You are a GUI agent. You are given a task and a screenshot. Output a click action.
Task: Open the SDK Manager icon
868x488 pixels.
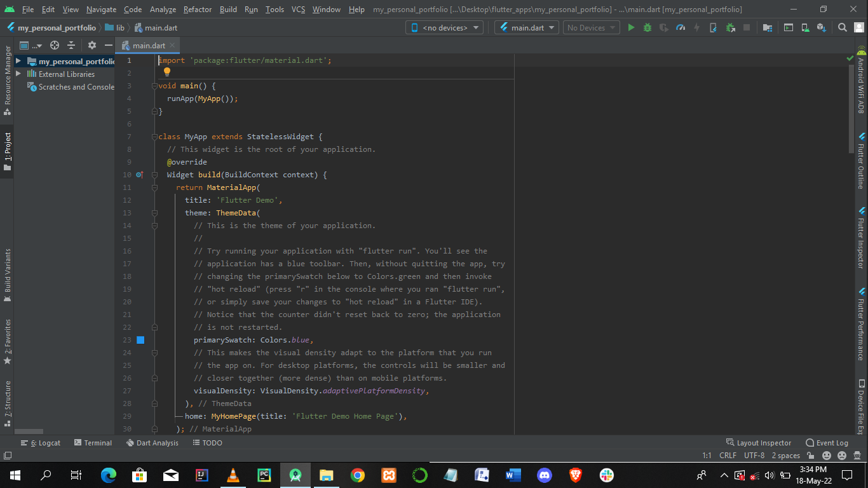[821, 27]
